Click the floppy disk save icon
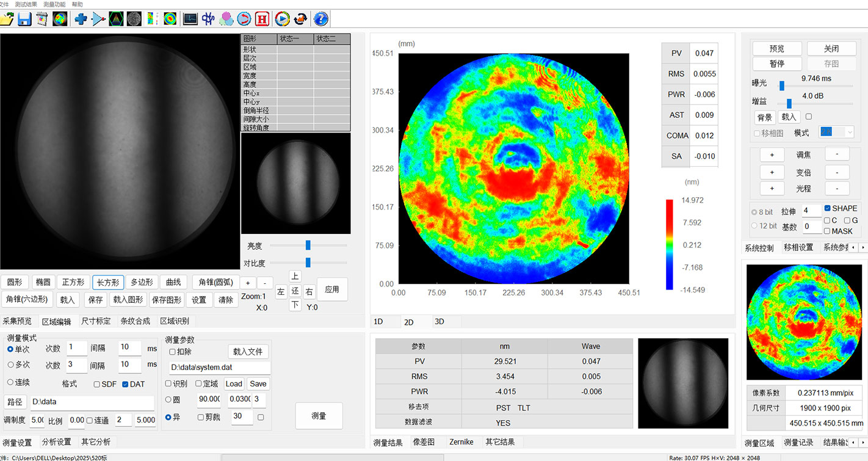 click(24, 19)
